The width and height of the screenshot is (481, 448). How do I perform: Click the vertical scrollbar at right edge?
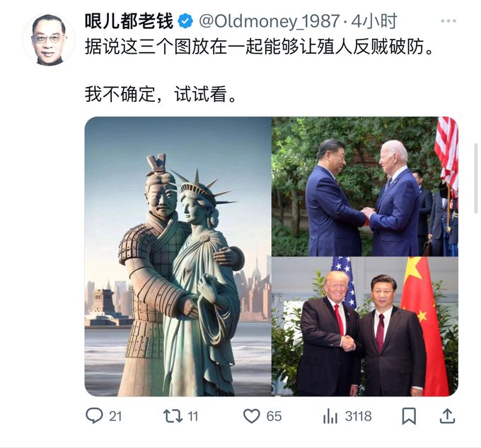tap(476, 179)
